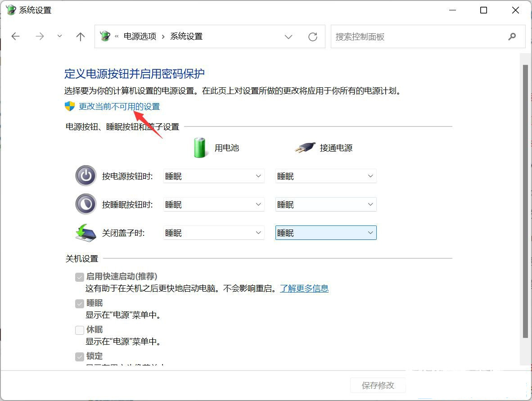The image size is (532, 401).
Task: Click the power button icon
Action: [x=86, y=176]
